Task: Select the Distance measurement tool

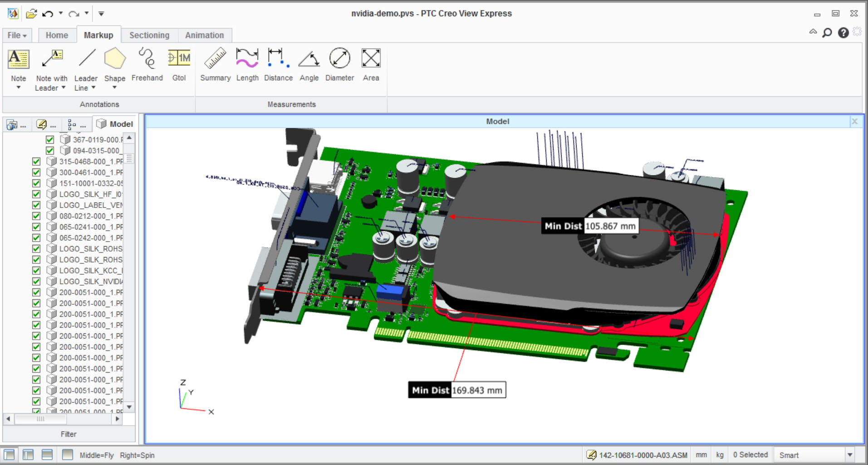Action: pos(279,65)
